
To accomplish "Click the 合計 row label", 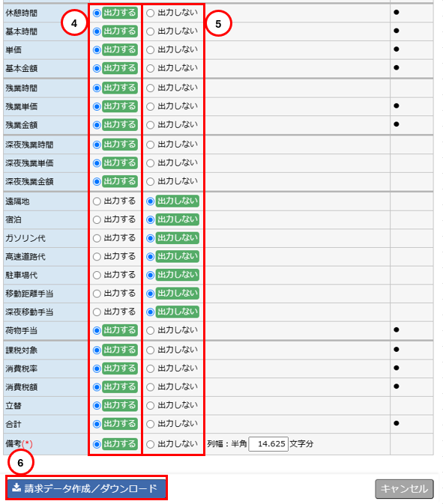I will [x=13, y=424].
